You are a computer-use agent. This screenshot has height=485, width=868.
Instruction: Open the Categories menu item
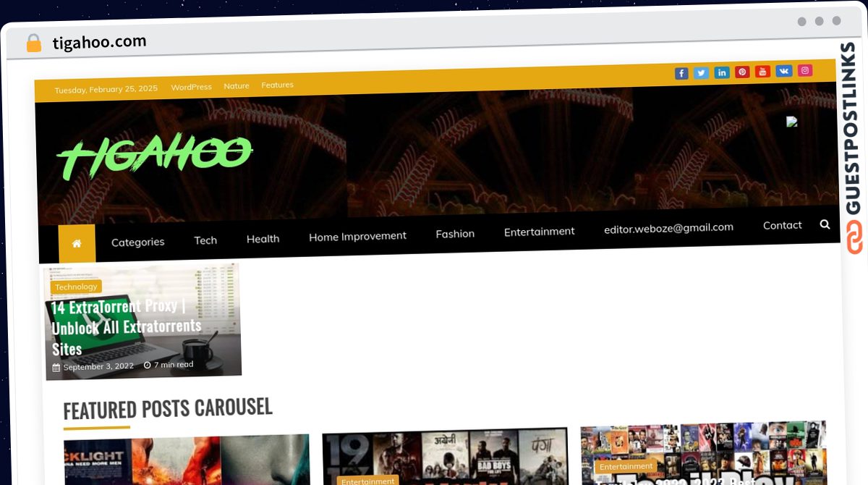pyautogui.click(x=137, y=242)
